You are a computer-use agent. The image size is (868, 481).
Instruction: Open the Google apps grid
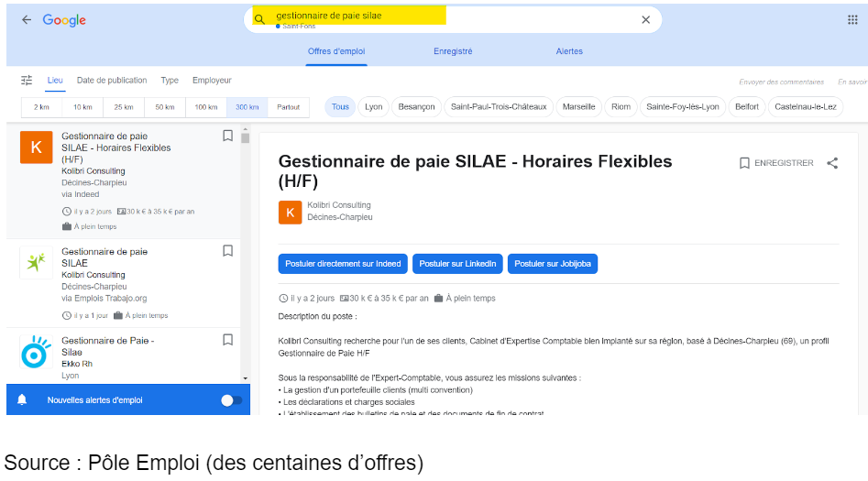point(852,20)
